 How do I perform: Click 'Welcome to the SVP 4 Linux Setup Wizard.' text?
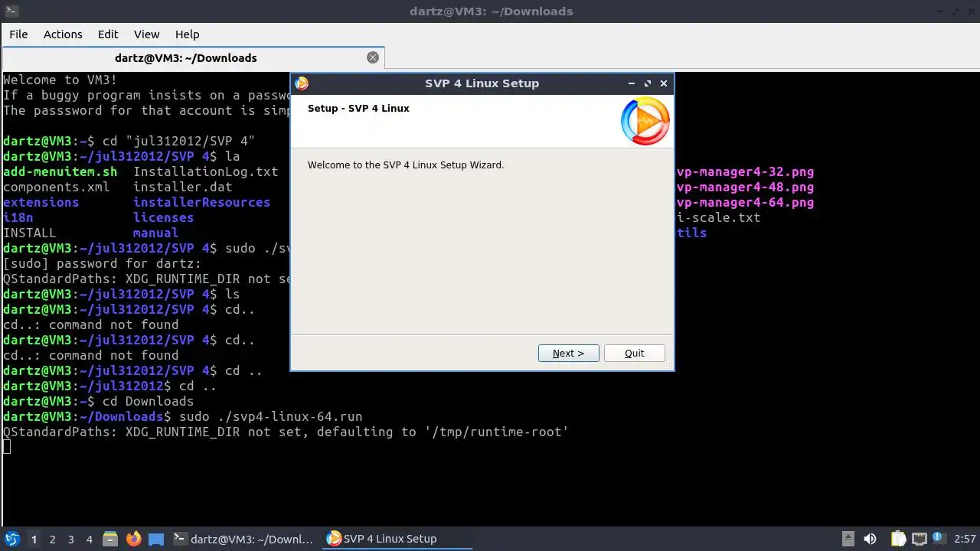coord(406,165)
